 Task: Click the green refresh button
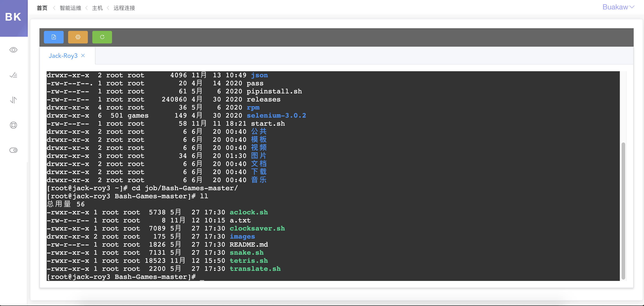pyautogui.click(x=102, y=37)
